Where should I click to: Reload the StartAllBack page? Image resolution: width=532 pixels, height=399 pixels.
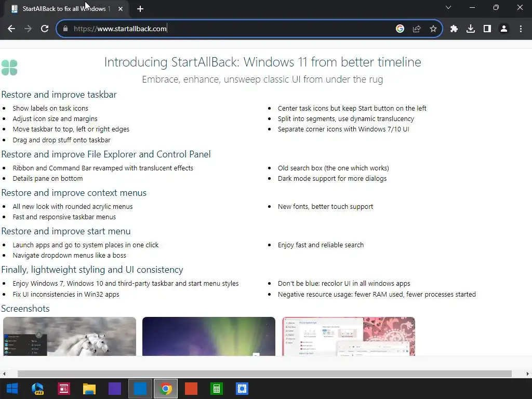point(45,29)
